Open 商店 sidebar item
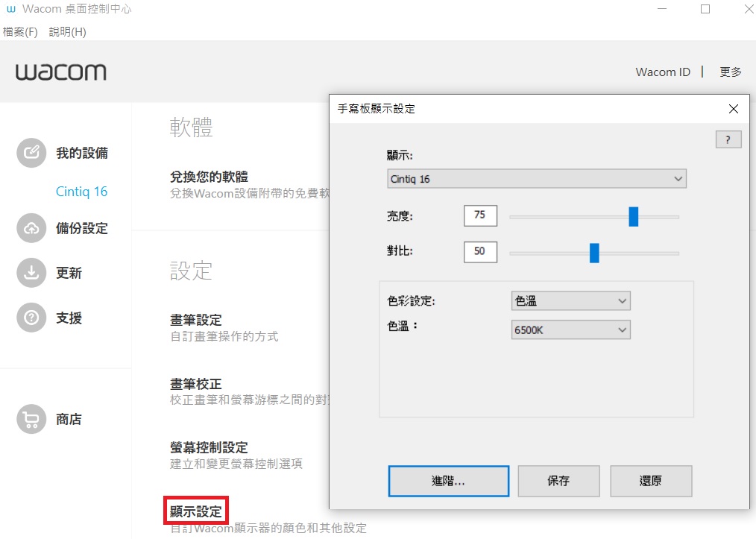This screenshot has width=756, height=539. click(x=69, y=419)
